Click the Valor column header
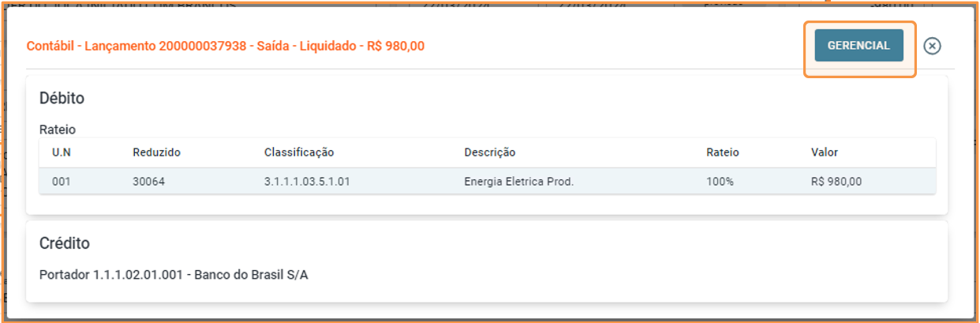The height and width of the screenshot is (323, 980). [825, 152]
